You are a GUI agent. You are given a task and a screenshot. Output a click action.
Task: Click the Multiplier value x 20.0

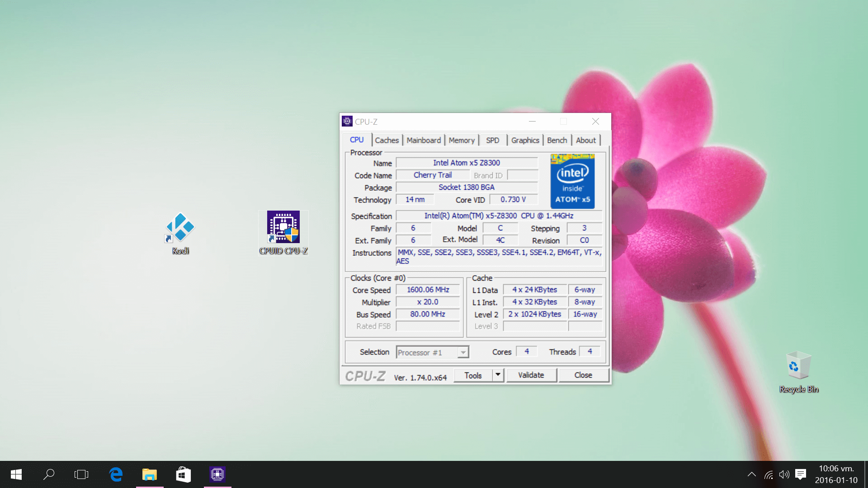[428, 302]
